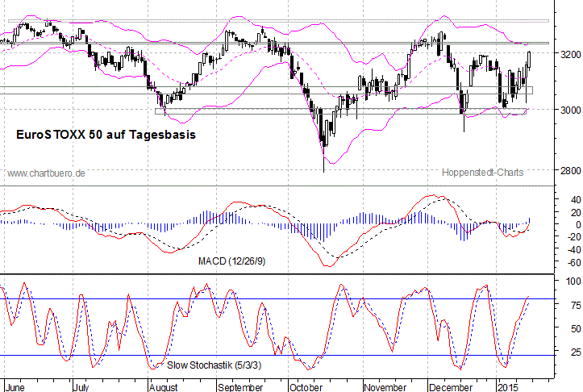The height and width of the screenshot is (392, 583).
Task: Click the www.chartbuero.de label
Action: click(46, 173)
